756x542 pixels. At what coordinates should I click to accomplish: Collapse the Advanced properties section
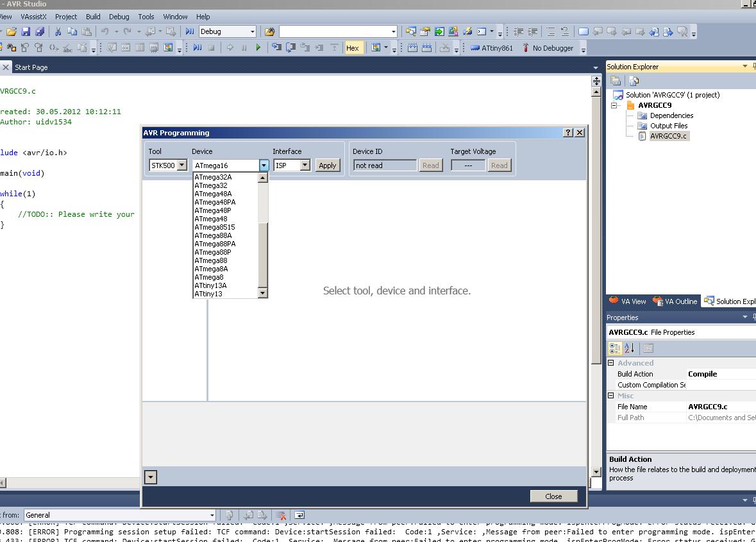[x=611, y=362]
